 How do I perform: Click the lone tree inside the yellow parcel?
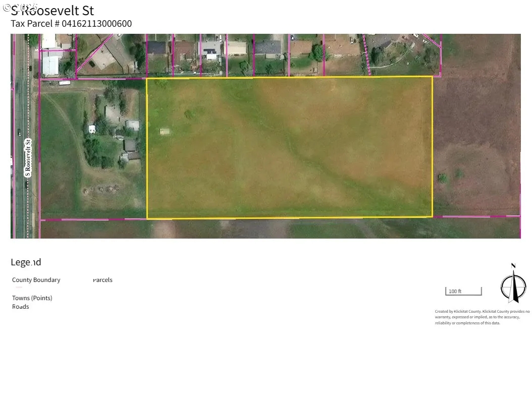[190, 115]
